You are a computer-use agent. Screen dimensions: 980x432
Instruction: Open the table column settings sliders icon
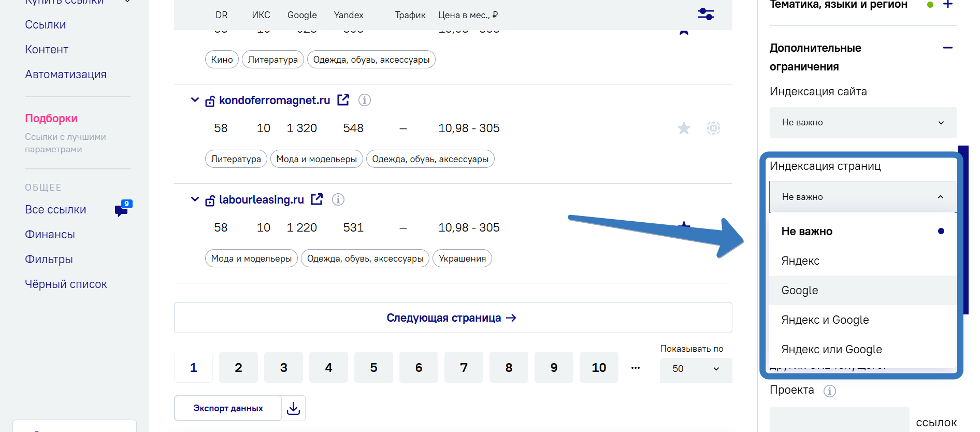pyautogui.click(x=705, y=14)
